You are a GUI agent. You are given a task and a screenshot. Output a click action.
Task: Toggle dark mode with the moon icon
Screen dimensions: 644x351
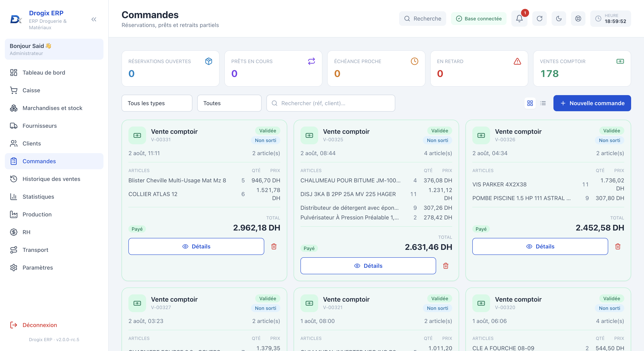559,19
